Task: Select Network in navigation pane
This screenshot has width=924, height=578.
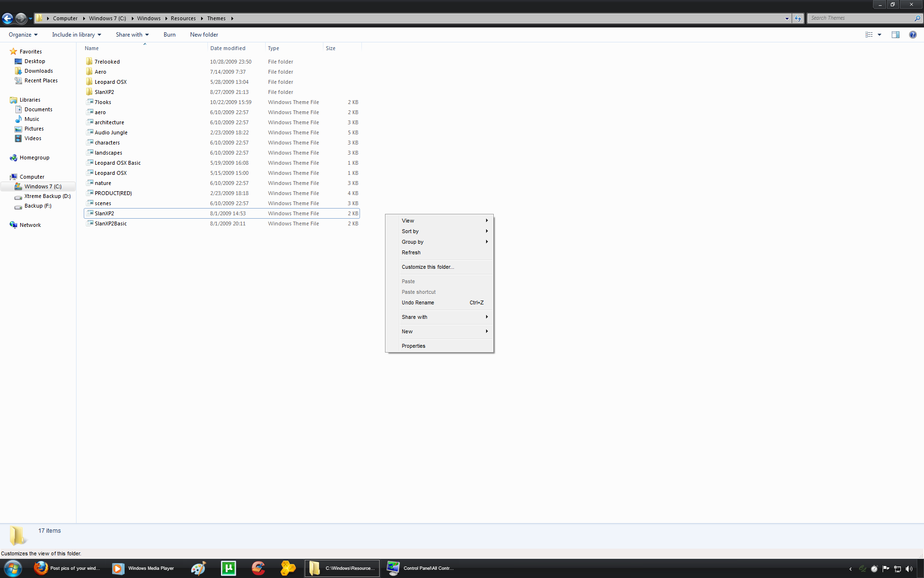Action: pyautogui.click(x=30, y=225)
